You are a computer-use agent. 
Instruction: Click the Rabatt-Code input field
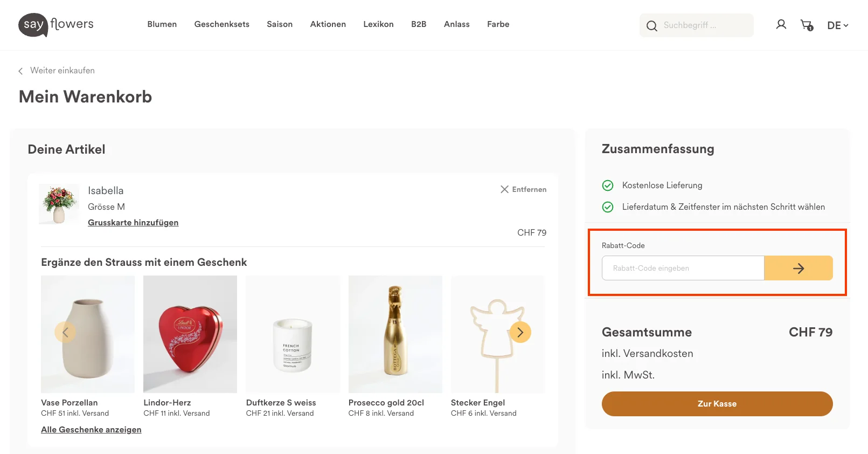pos(683,268)
